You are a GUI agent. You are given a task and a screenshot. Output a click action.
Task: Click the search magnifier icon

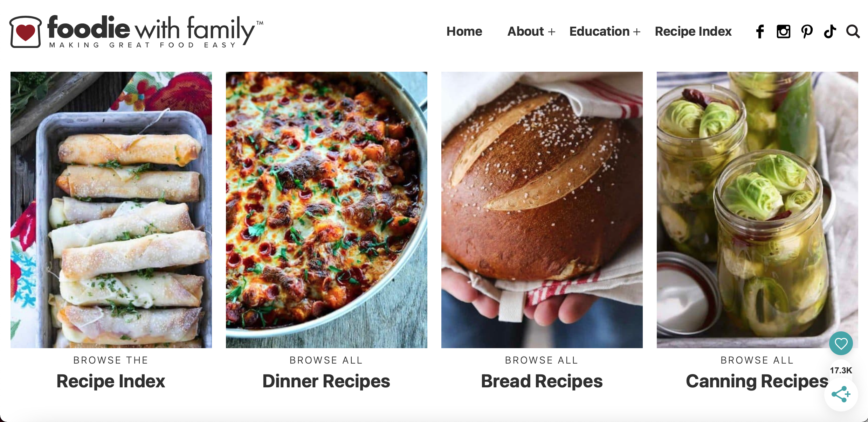tap(853, 31)
